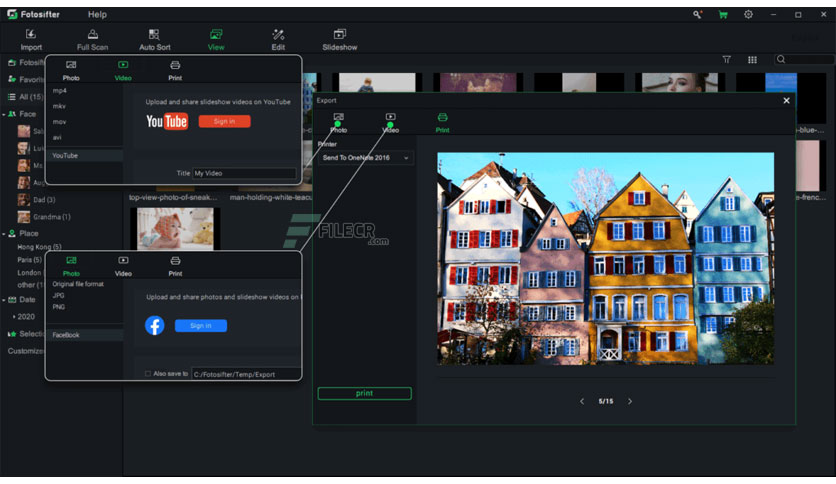The image size is (836, 484).
Task: Switch to View mode in the toolbar
Action: point(216,40)
